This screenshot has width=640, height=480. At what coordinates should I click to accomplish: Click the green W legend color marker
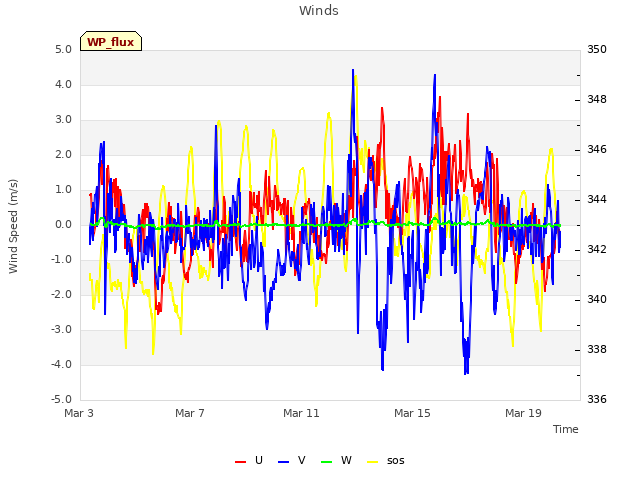[x=327, y=462]
